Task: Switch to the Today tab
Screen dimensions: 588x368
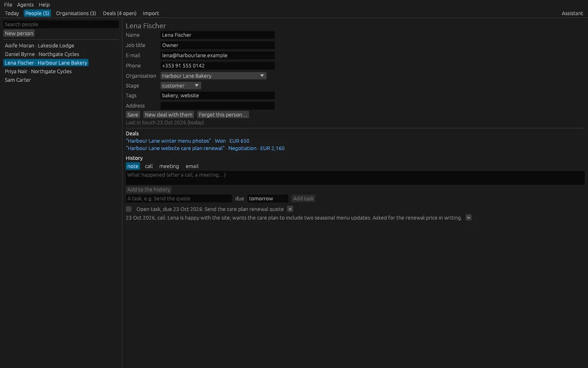Action: click(12, 13)
